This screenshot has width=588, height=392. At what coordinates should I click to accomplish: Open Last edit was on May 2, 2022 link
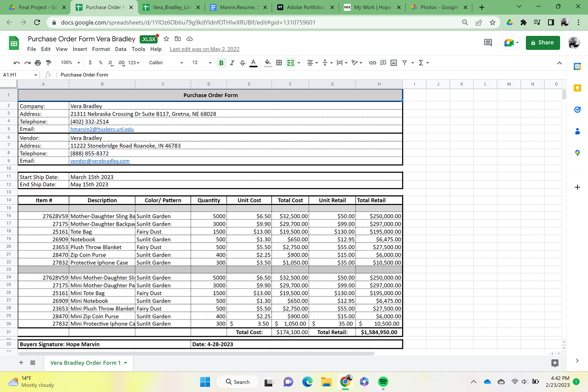(204, 49)
